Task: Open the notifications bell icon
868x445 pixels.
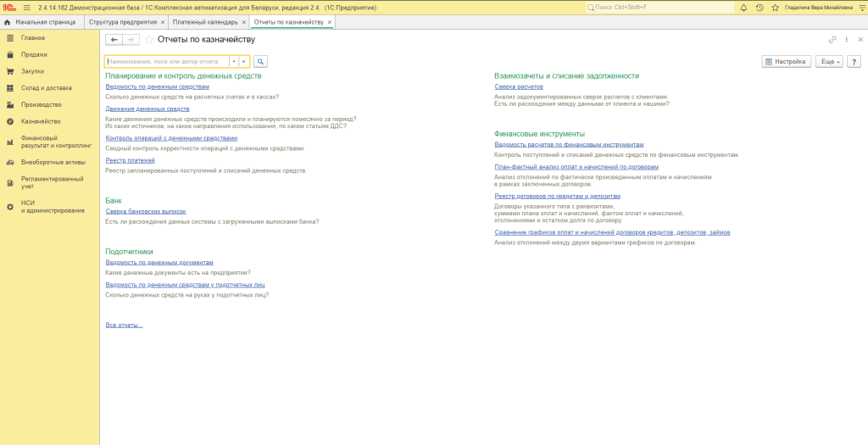Action: coord(743,7)
